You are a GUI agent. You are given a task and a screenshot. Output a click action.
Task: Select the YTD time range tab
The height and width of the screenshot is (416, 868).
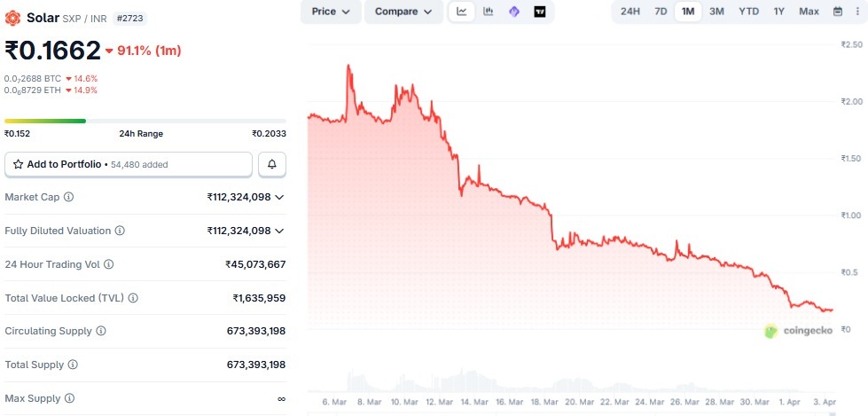pos(749,12)
